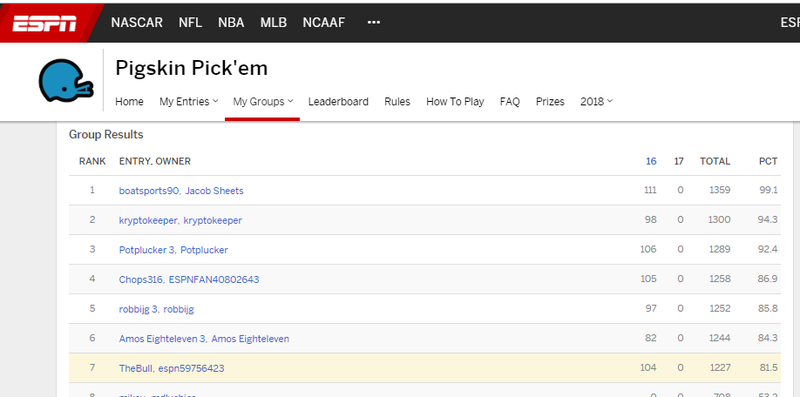The width and height of the screenshot is (800, 397).
Task: Open Amos Eighteleven owner profile
Action: click(x=250, y=339)
